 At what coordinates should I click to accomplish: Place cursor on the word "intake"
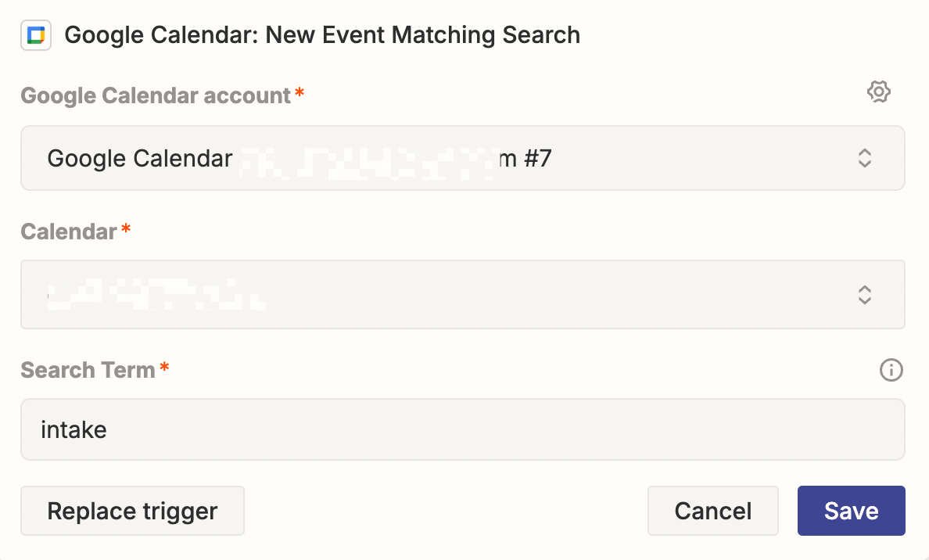tap(74, 429)
